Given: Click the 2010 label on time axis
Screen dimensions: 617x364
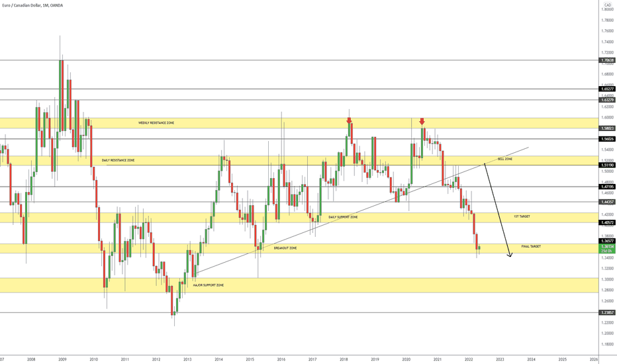Looking at the screenshot, I should 93,359.
